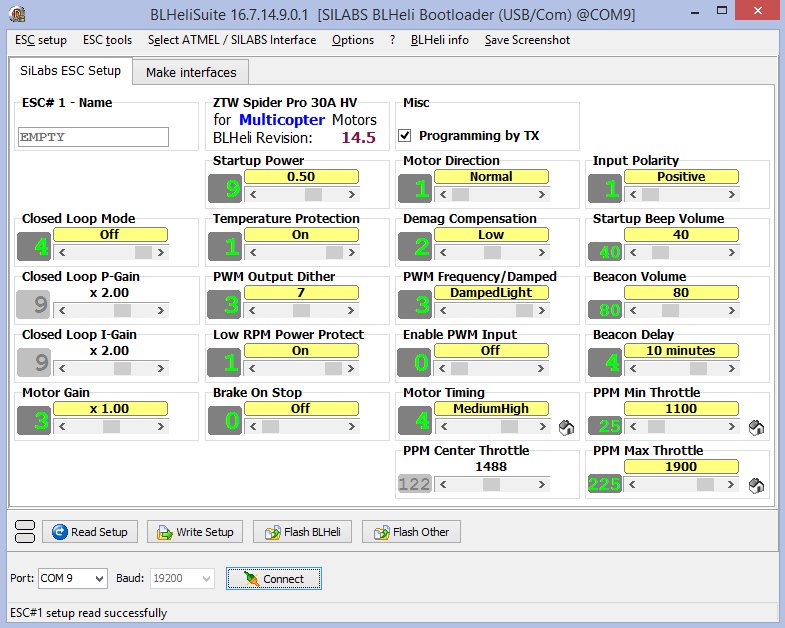Click the Startup Power value badge 9
Viewport: 785px width, 628px height.
[x=225, y=189]
